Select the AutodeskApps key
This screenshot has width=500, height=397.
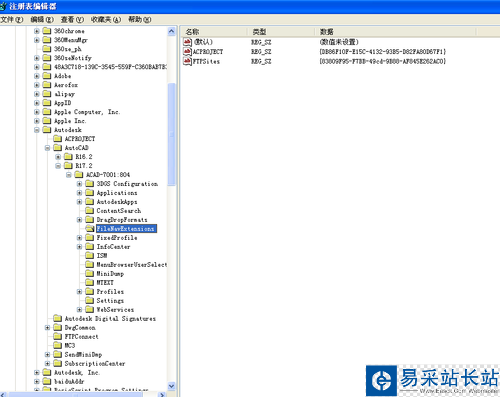[x=117, y=202]
